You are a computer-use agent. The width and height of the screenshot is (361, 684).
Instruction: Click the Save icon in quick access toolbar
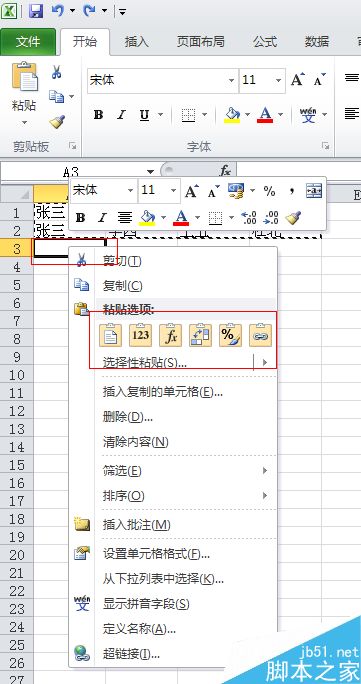[36, 11]
